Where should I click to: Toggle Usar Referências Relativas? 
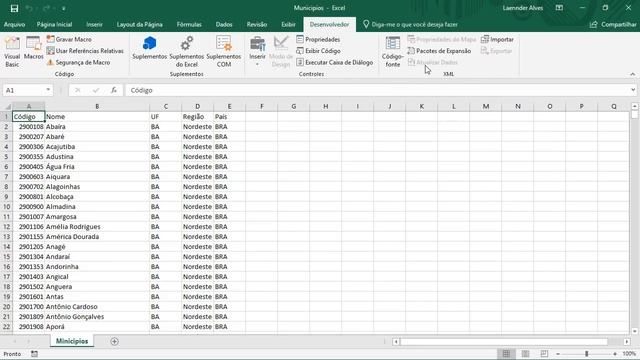[85, 51]
